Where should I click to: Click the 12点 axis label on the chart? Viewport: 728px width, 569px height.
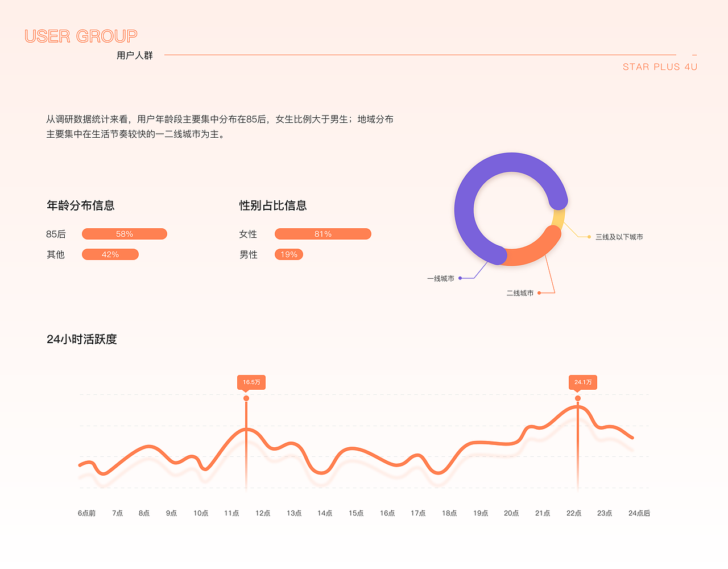pyautogui.click(x=263, y=513)
